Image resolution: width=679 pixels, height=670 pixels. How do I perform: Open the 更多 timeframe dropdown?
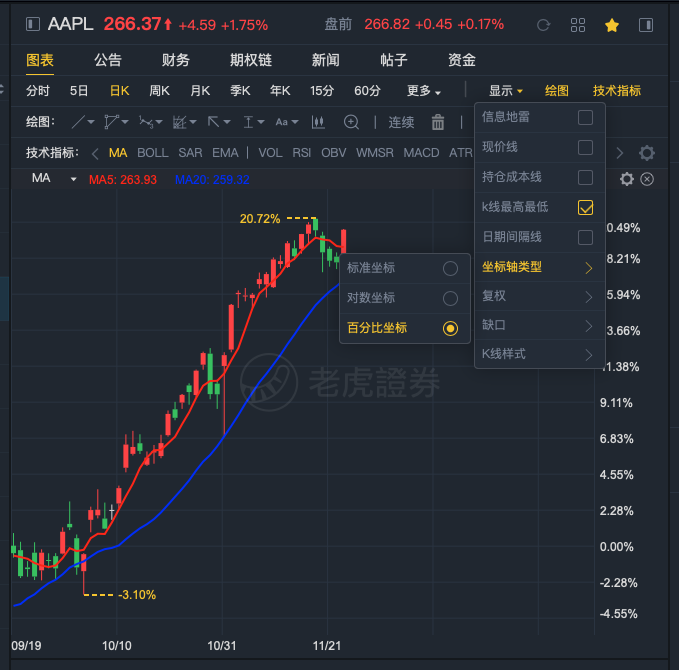424,91
